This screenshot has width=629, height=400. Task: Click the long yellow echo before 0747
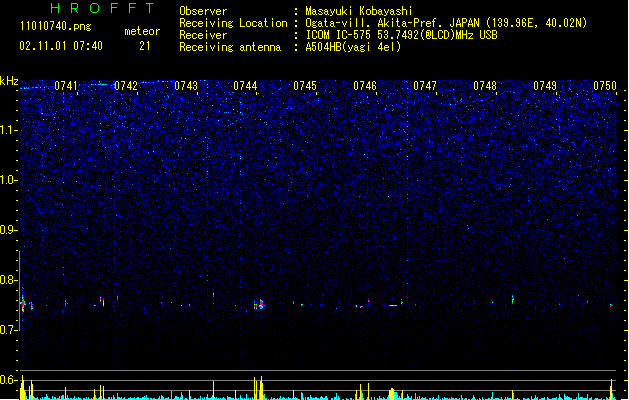pos(395,305)
